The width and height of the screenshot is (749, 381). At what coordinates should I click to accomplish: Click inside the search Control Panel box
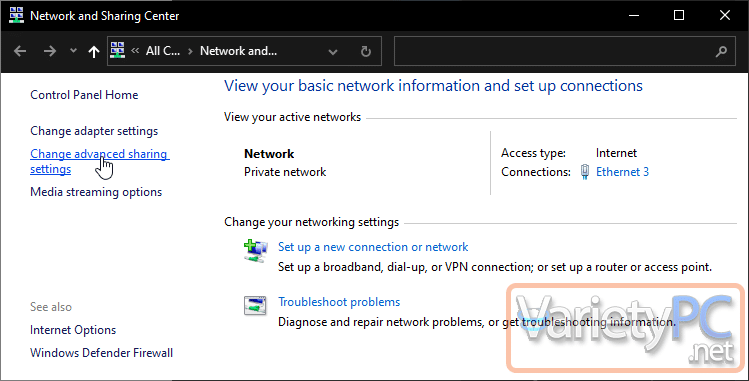(554, 51)
